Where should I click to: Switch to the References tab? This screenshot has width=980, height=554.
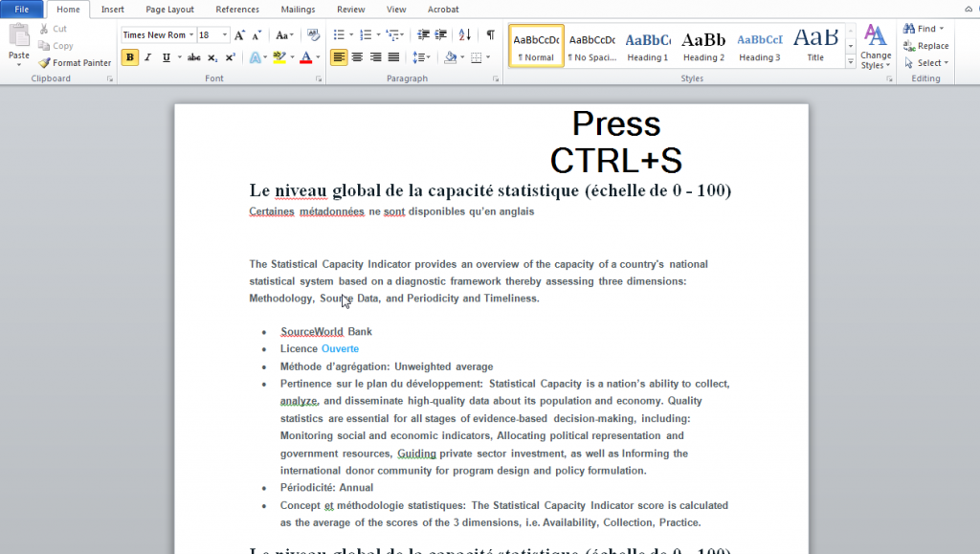237,10
